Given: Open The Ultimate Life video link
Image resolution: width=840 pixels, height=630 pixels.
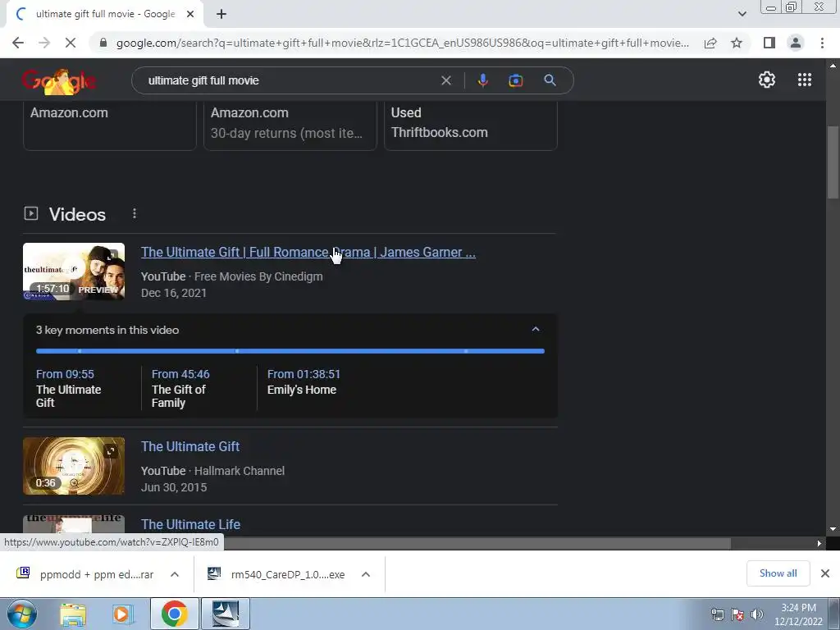Looking at the screenshot, I should pos(190,524).
